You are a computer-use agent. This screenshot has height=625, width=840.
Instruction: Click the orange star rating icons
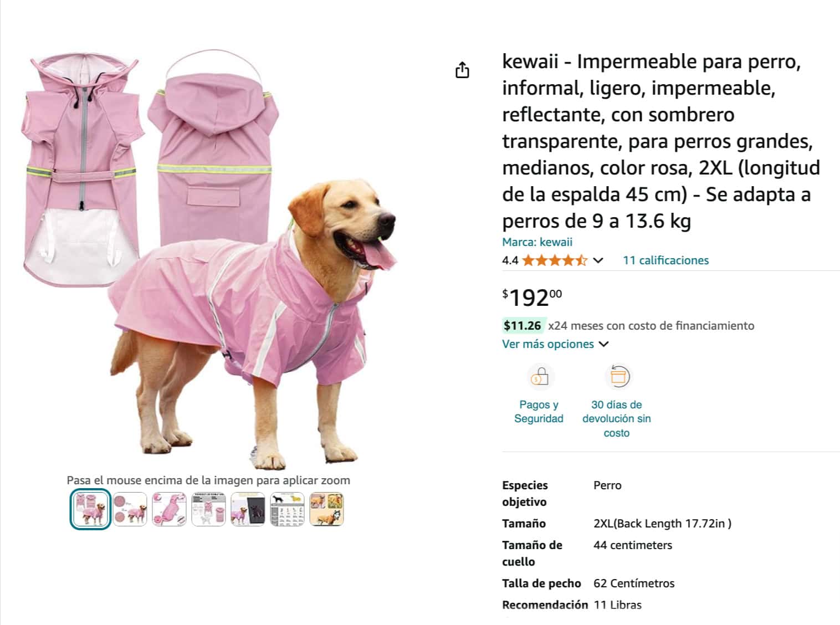[x=554, y=260]
